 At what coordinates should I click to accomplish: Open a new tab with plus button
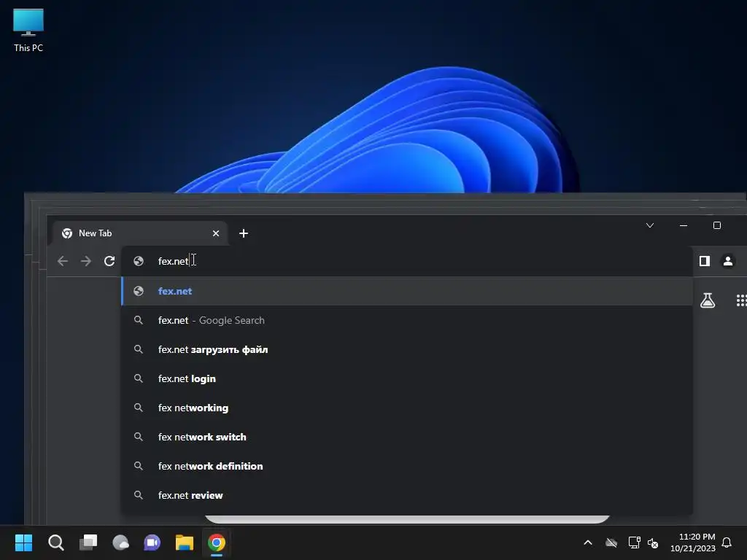pos(244,233)
